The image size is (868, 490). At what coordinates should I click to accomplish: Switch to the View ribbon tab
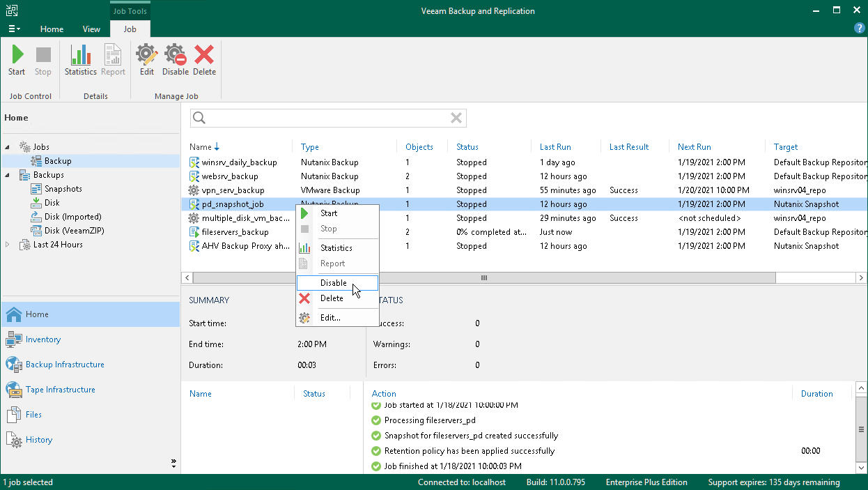(x=91, y=29)
